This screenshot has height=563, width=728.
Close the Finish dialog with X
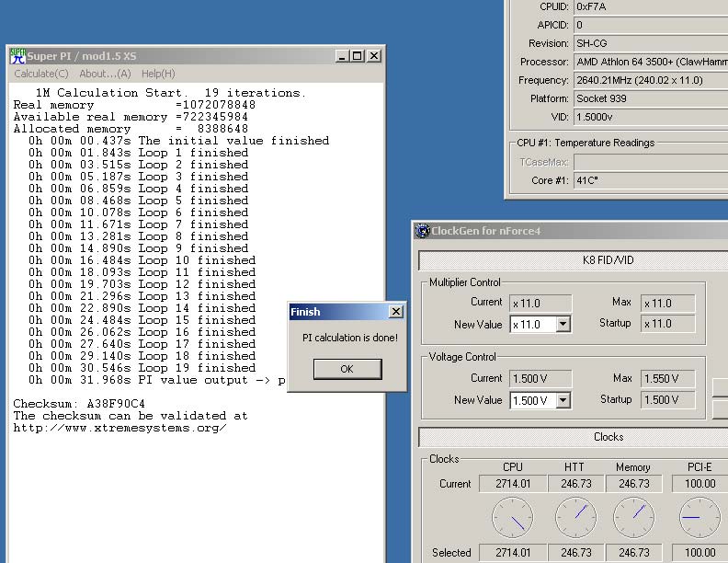click(395, 312)
